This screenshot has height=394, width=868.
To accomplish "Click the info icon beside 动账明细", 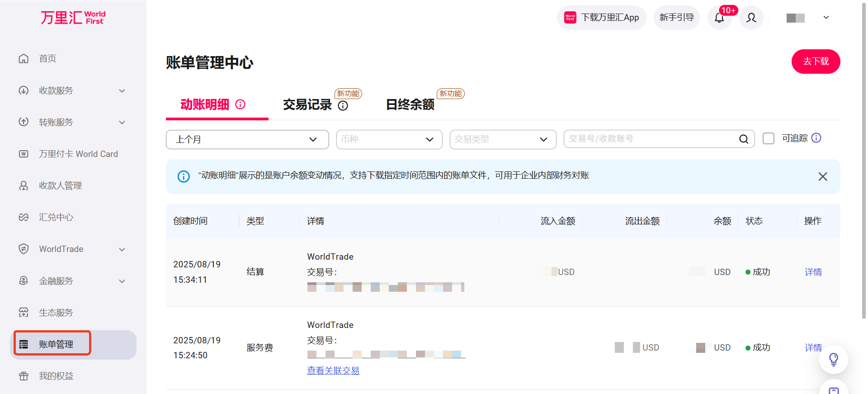I will coord(241,104).
